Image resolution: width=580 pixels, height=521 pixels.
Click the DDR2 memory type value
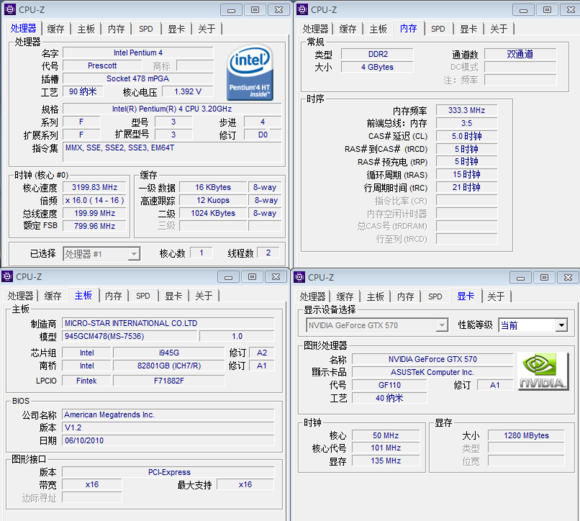click(377, 54)
